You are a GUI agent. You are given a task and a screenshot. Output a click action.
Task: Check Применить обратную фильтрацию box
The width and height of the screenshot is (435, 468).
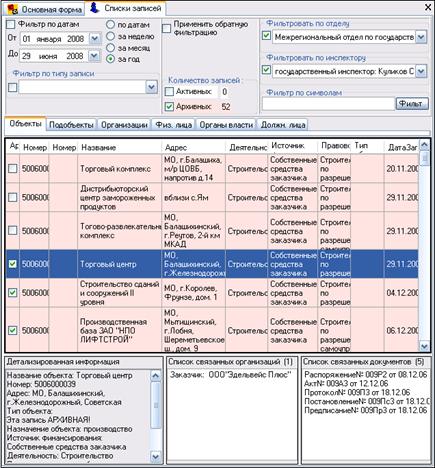click(167, 28)
